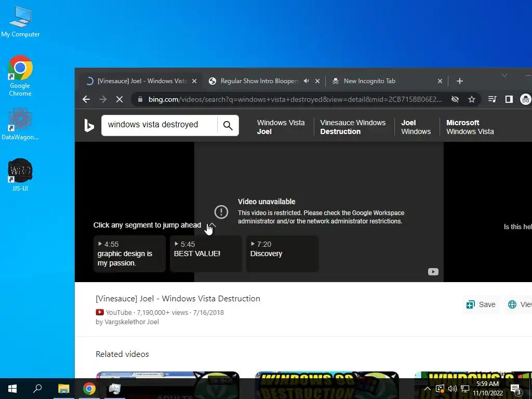532x399 pixels.
Task: Open My Computer desktop icon
Action: [x=20, y=21]
